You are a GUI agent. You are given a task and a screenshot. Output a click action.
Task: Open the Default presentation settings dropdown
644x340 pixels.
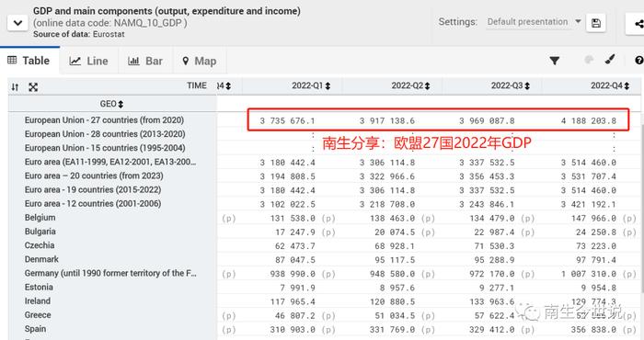point(534,22)
